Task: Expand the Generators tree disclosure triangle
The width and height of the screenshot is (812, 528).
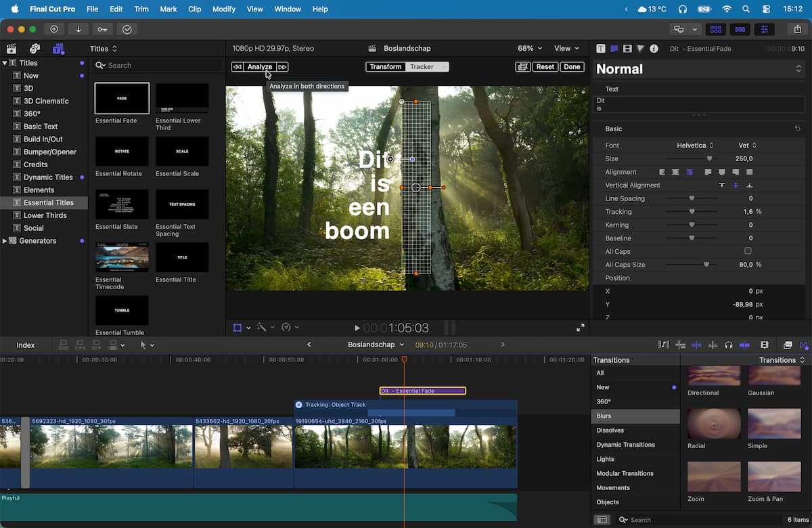Action: point(5,241)
